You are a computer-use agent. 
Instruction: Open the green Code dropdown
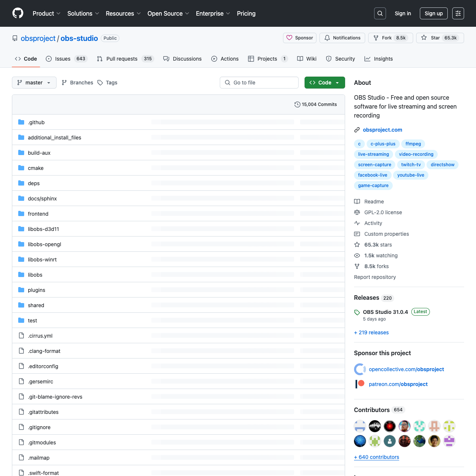(x=325, y=83)
